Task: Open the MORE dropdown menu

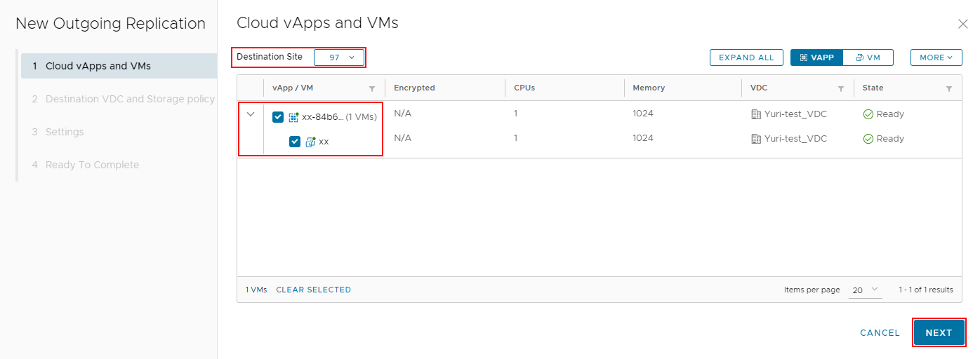Action: click(936, 57)
